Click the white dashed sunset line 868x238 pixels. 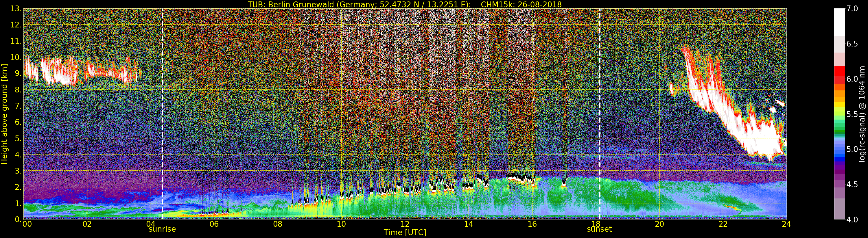click(x=600, y=114)
